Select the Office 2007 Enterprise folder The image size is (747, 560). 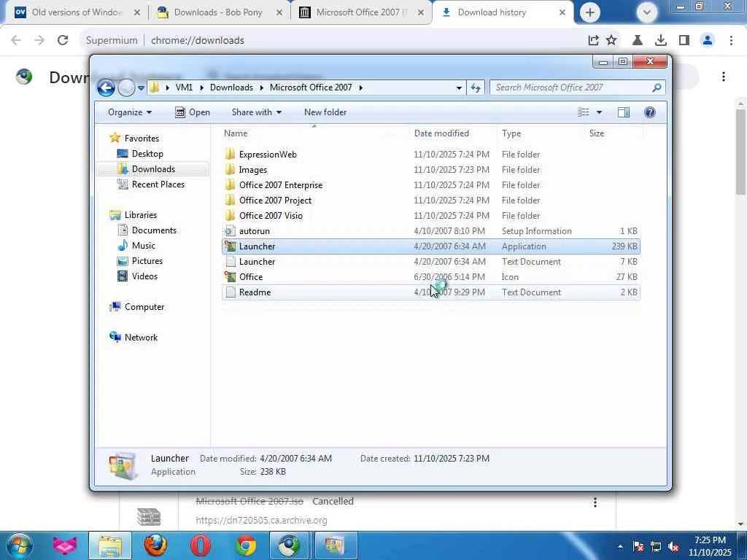pyautogui.click(x=430, y=184)
